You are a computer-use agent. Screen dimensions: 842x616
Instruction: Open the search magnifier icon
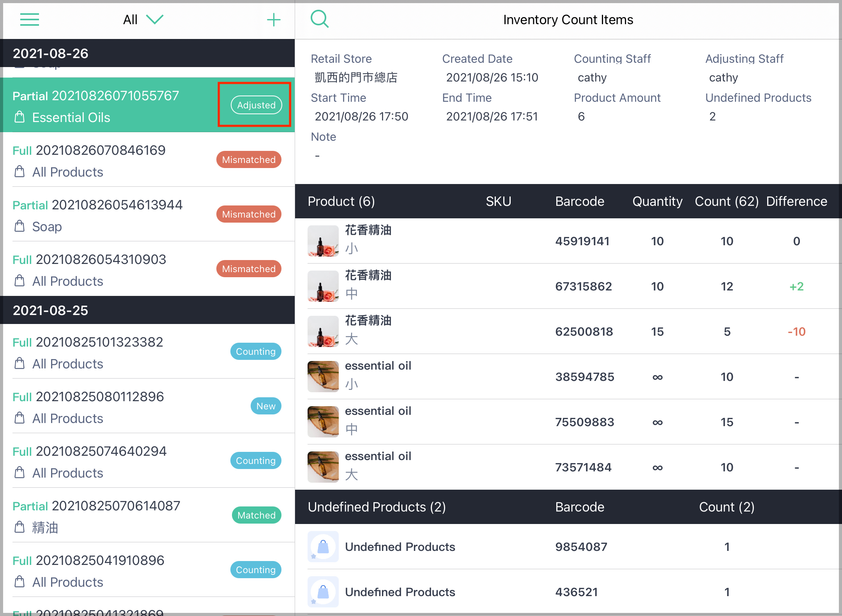click(x=320, y=19)
